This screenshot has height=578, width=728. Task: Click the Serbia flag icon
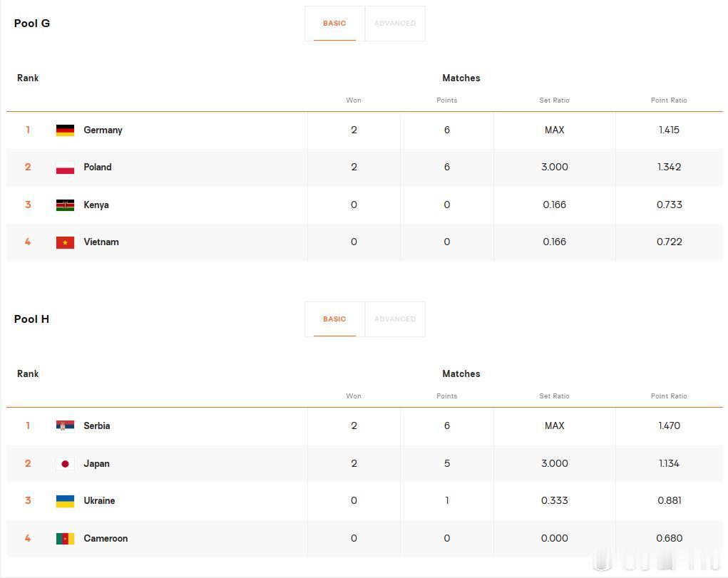(65, 425)
